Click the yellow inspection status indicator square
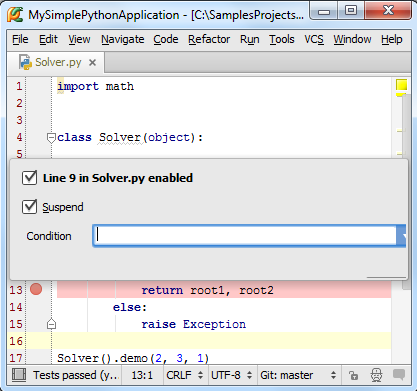417x391 pixels. [402, 85]
